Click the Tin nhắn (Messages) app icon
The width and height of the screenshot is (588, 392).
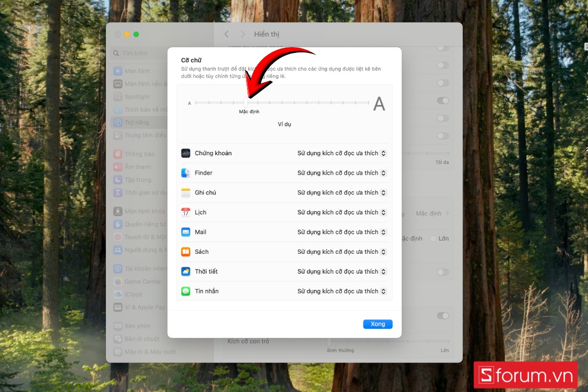tap(186, 291)
